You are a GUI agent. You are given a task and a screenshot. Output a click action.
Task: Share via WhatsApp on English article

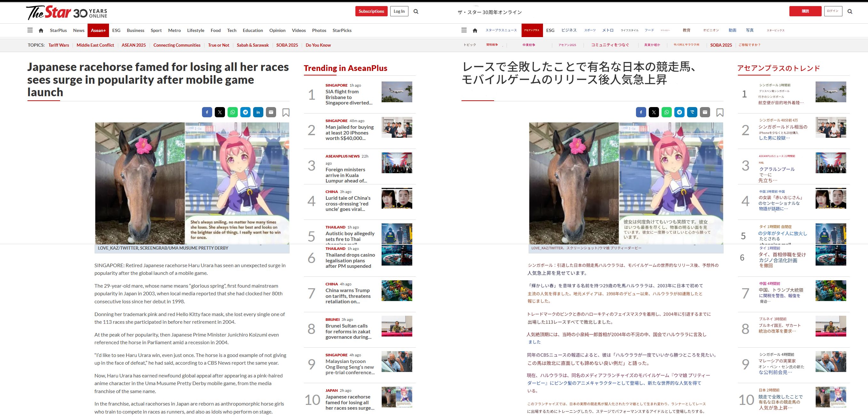[233, 112]
